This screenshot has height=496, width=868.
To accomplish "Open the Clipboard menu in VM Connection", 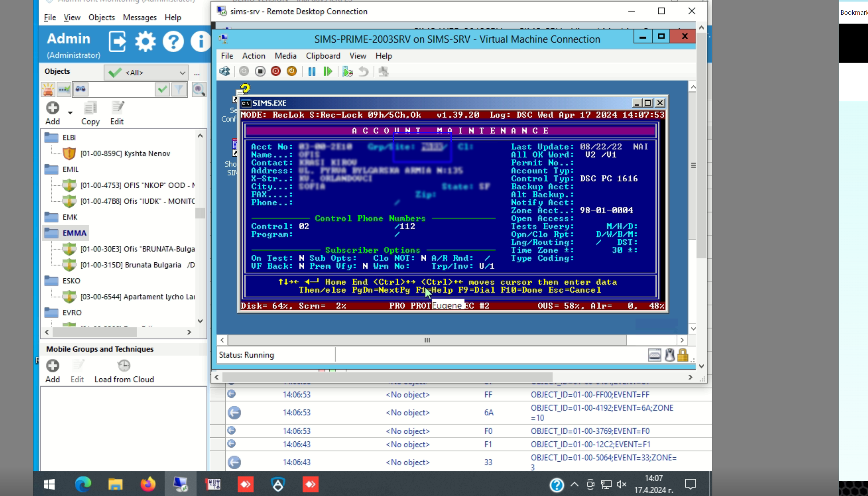I will click(323, 56).
